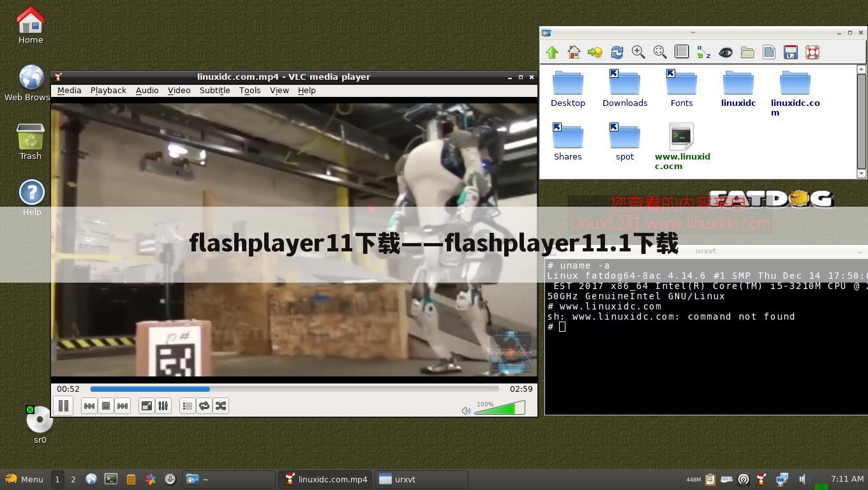Go up to parent directory in file manager
The height and width of the screenshot is (490, 868).
(x=552, y=52)
